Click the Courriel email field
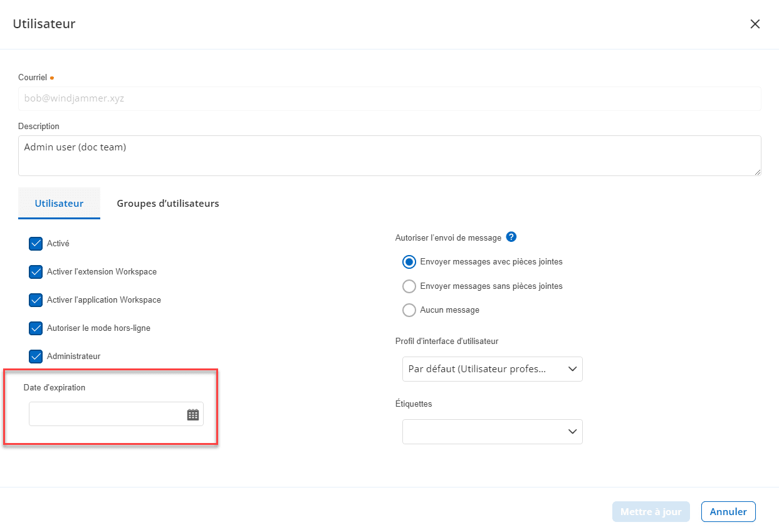This screenshot has width=779, height=532. (389, 99)
